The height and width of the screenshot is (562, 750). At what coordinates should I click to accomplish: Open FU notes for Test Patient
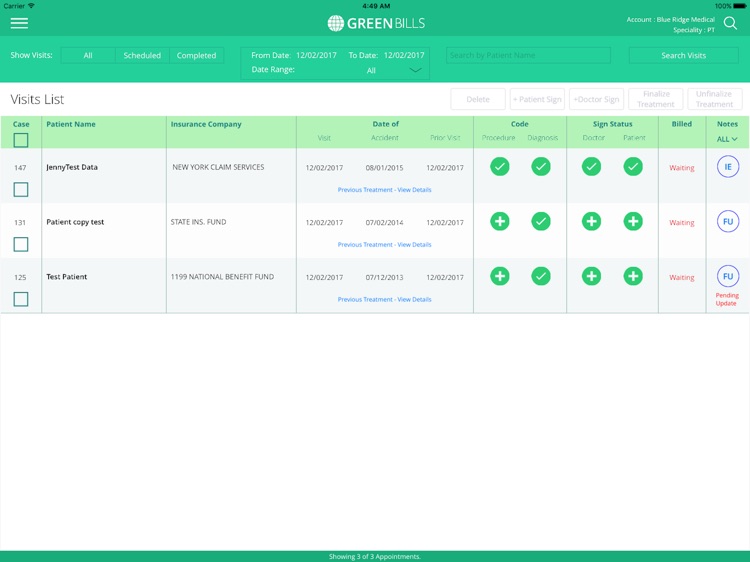728,276
